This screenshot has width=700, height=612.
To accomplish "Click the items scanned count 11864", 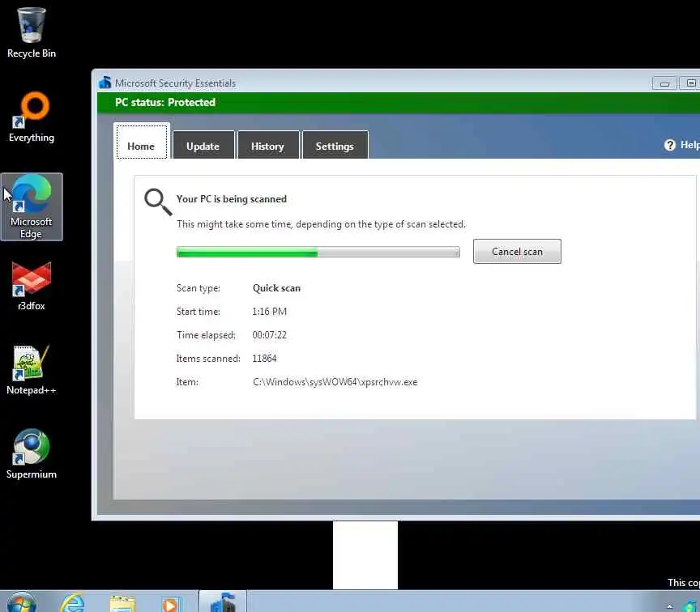I will point(264,358).
